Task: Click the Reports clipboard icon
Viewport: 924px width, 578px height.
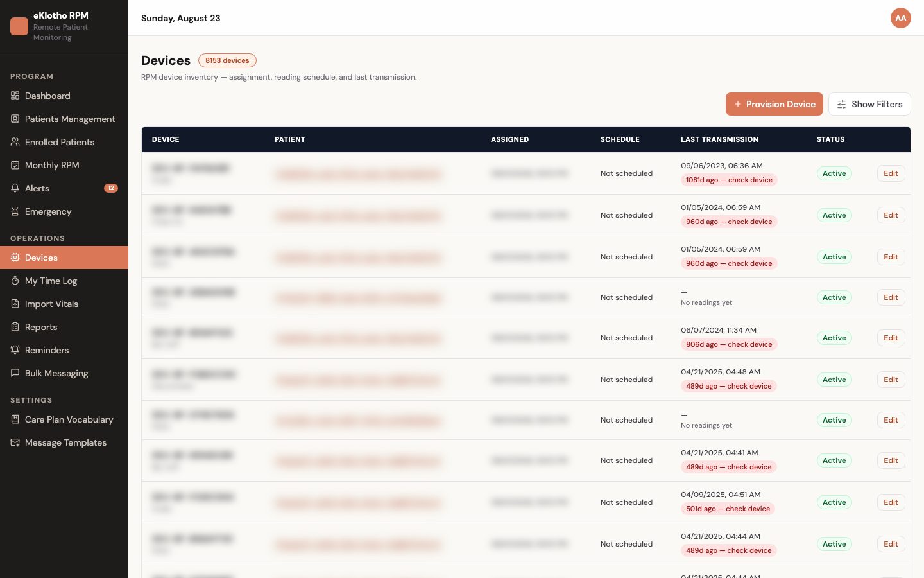Action: pos(15,327)
